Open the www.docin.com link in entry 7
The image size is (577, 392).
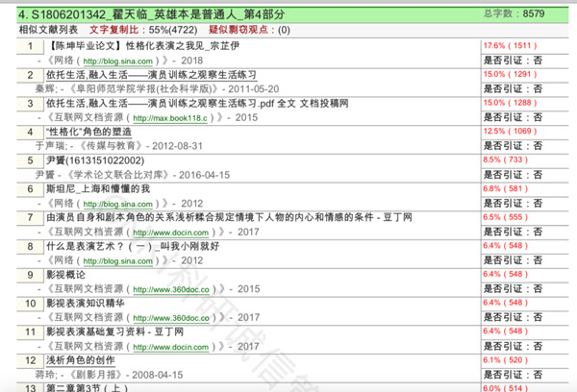click(171, 233)
